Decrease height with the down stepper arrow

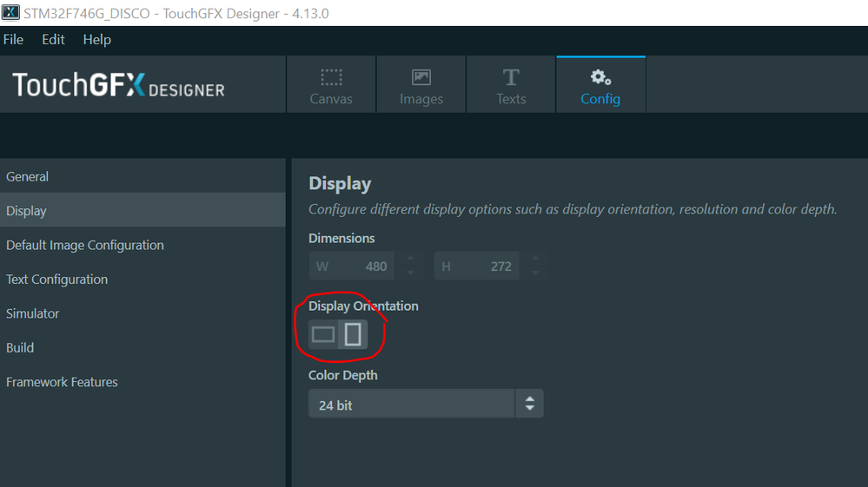pos(534,273)
